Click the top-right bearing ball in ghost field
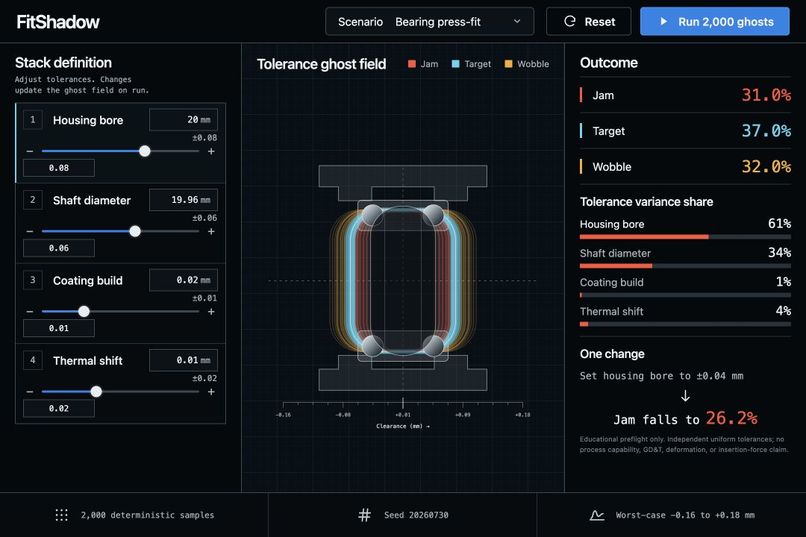 pyautogui.click(x=434, y=215)
